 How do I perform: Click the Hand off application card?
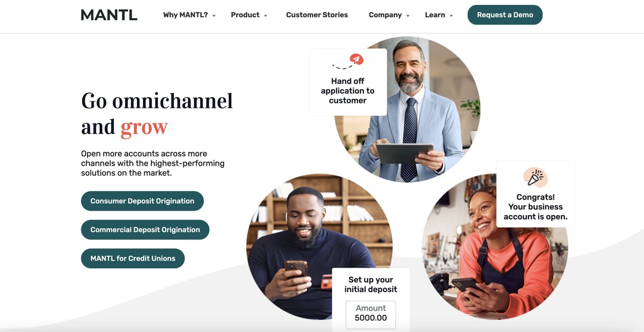[348, 82]
